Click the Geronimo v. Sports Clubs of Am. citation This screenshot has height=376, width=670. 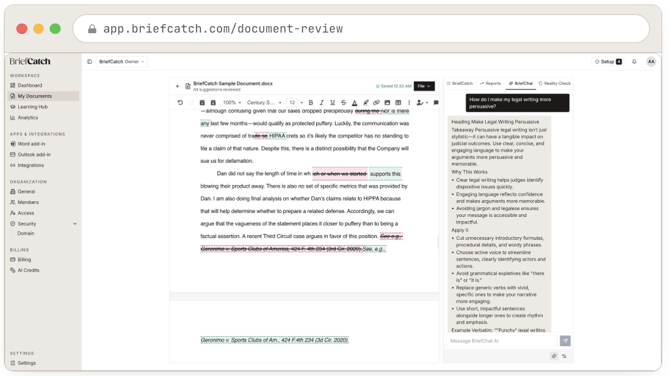274,340
